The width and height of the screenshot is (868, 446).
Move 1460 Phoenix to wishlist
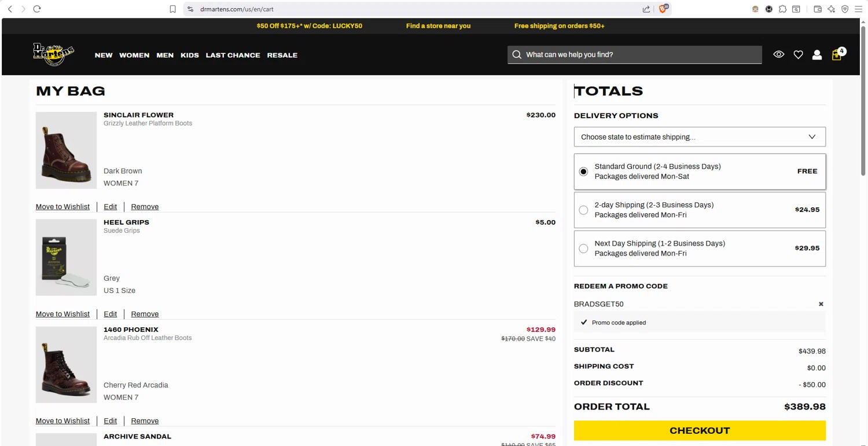(62, 421)
